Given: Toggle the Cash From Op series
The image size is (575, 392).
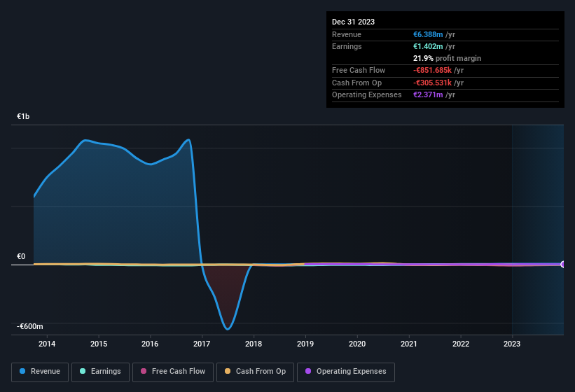Looking at the screenshot, I should [255, 372].
